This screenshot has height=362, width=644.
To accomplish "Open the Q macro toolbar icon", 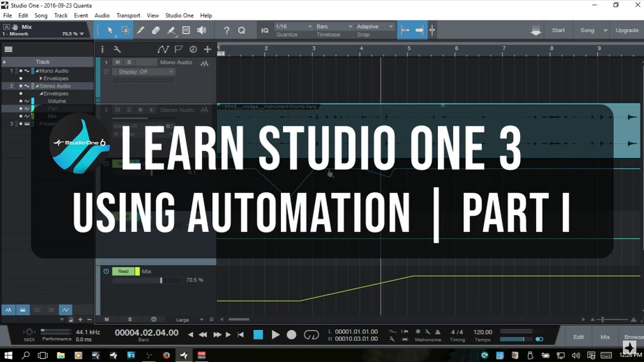I will (x=242, y=30).
